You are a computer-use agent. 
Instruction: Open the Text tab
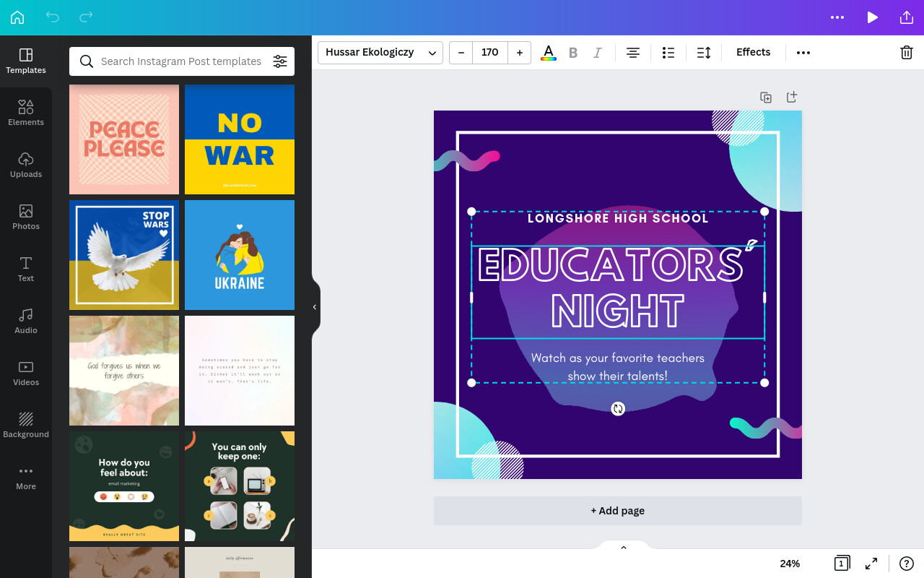[x=26, y=269]
